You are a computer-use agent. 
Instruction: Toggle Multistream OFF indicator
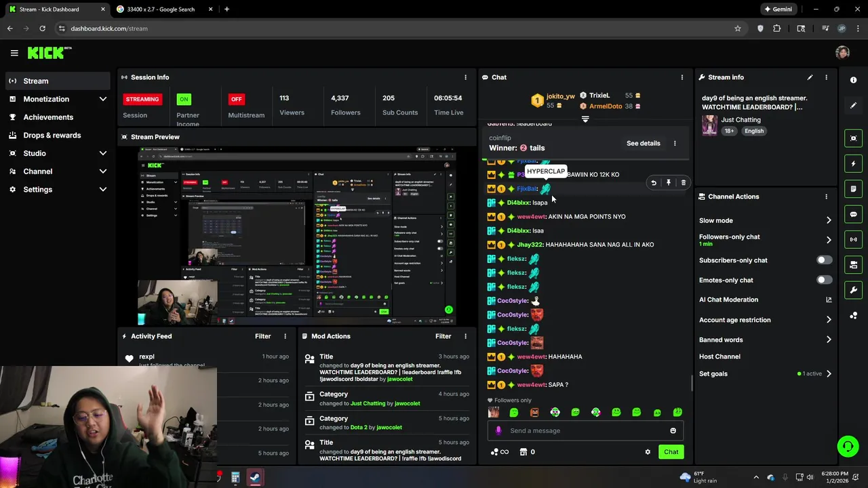point(236,99)
